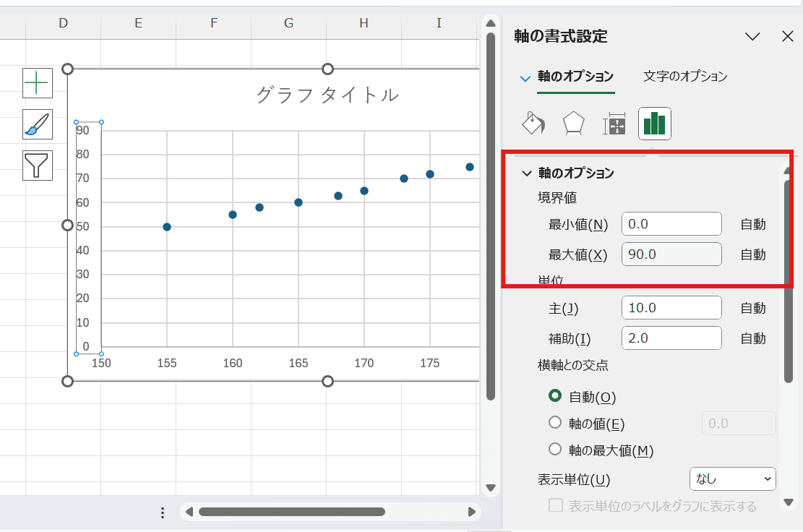Viewport: 803px width, 532px height.
Task: Select the Fill & Line paint bucket icon
Action: tap(533, 124)
